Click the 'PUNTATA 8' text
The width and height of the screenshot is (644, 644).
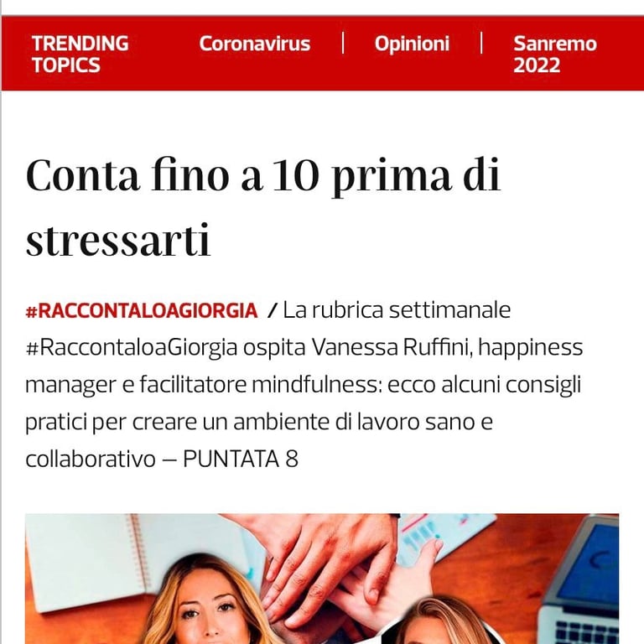tap(241, 459)
